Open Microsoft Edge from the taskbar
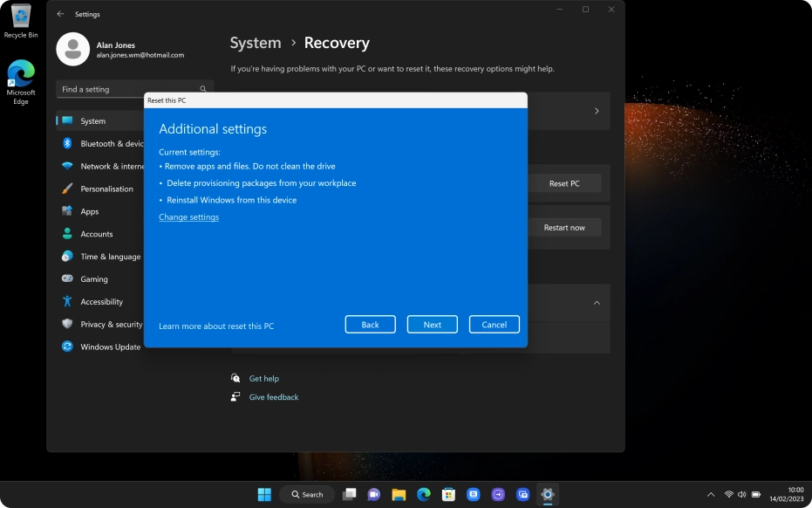812x508 pixels. tap(422, 494)
